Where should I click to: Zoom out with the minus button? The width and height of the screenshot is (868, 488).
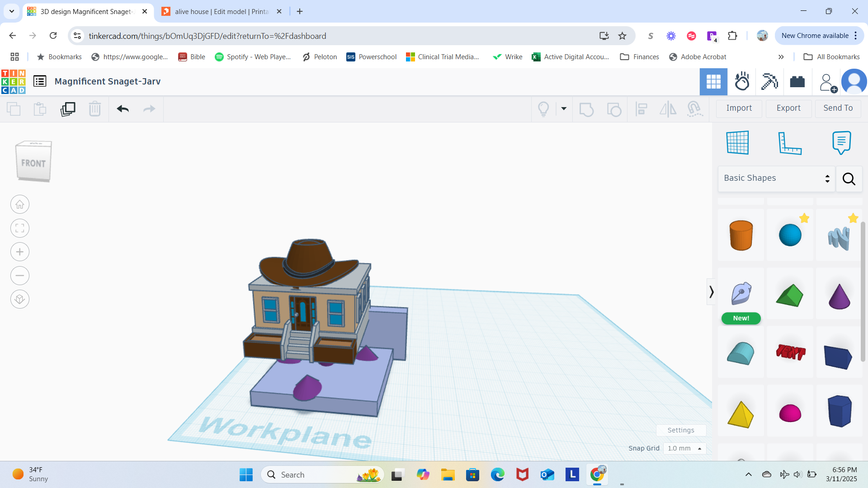(20, 276)
